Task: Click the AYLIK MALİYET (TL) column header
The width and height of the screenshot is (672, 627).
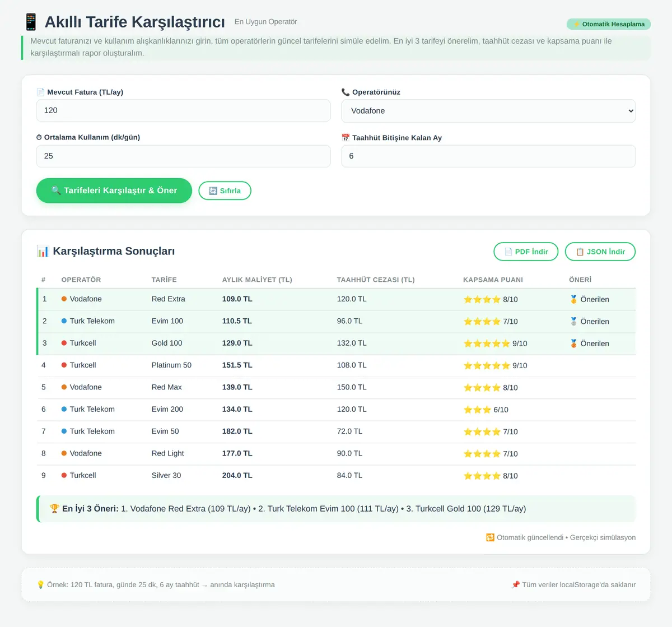Action: pyautogui.click(x=257, y=280)
